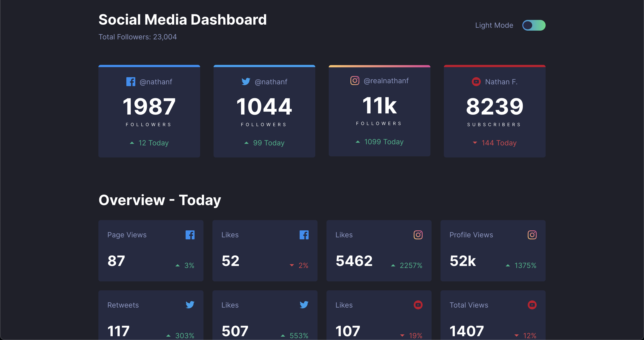Click the YouTube icon next to Nathan F.
The height and width of the screenshot is (340, 644).
click(x=476, y=82)
